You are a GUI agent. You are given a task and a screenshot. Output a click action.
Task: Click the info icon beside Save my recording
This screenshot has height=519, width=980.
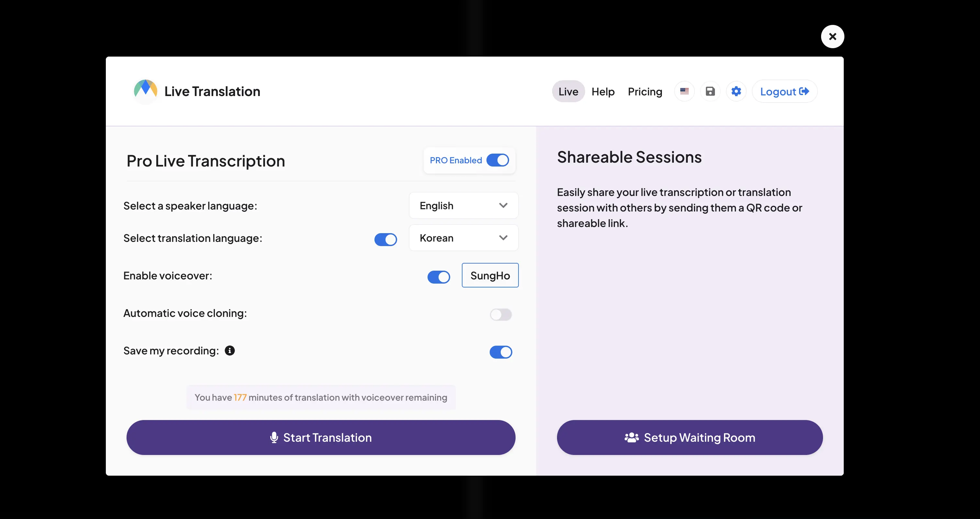click(x=230, y=351)
